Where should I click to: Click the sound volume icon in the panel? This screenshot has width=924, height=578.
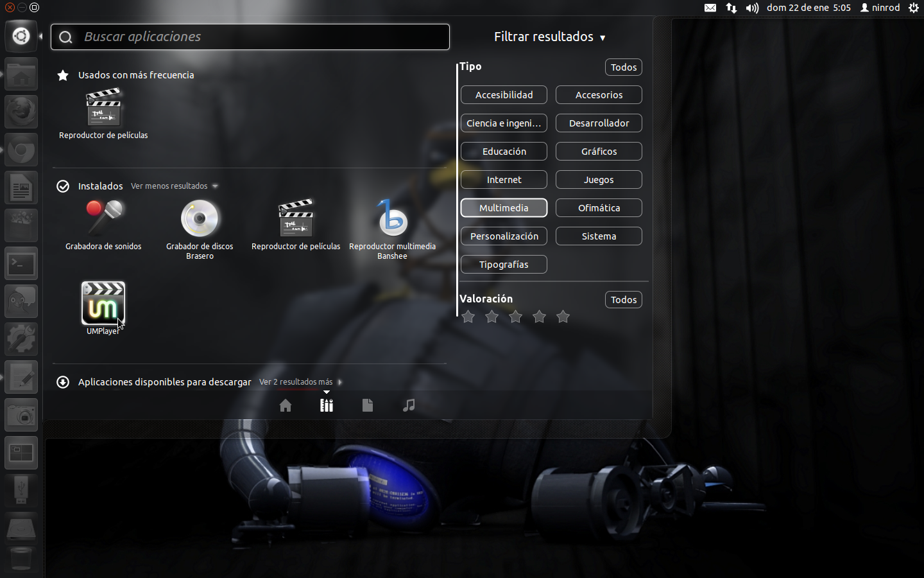[751, 8]
